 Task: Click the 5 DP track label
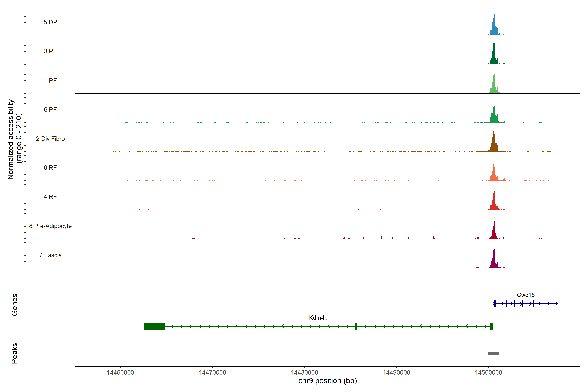[x=50, y=22]
